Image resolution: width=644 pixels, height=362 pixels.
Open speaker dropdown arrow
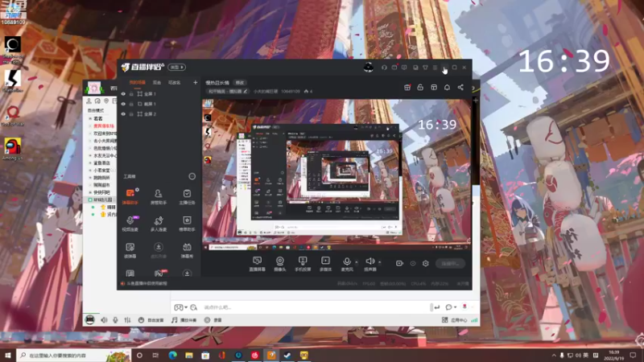(379, 262)
